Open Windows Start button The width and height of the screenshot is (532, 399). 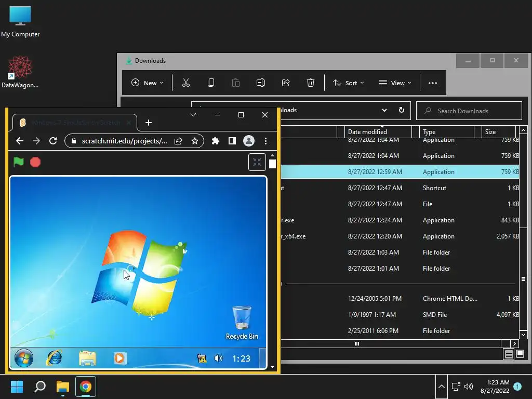(17, 387)
